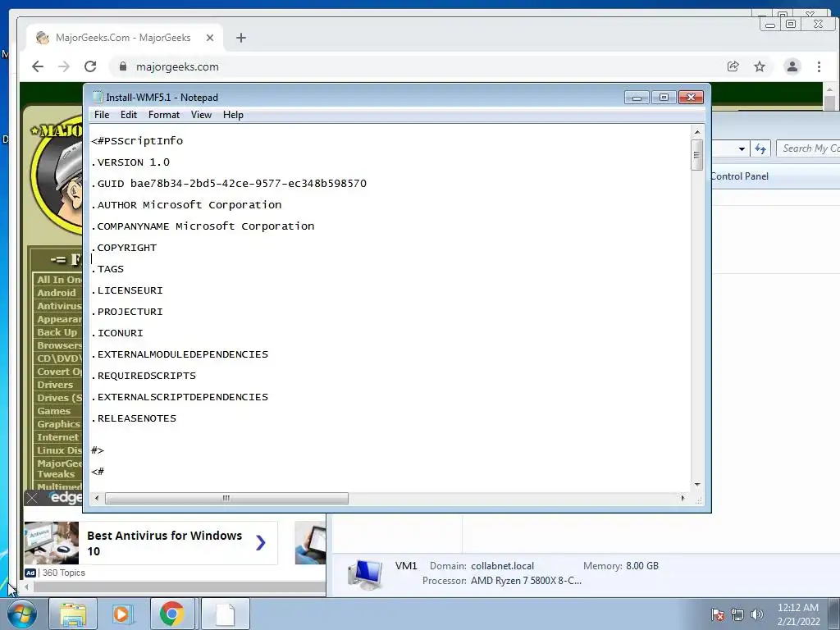Click the <#PSScriptInfo line
The width and height of the screenshot is (840, 630).
coord(137,141)
